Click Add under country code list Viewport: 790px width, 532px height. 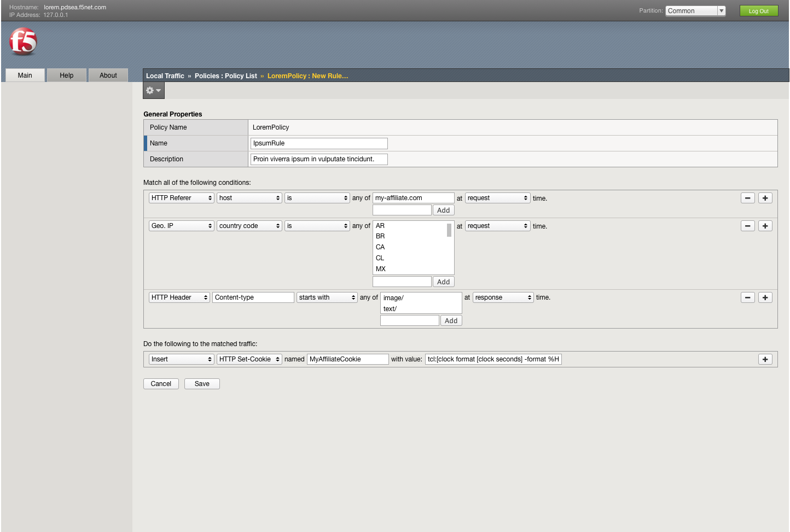(444, 282)
